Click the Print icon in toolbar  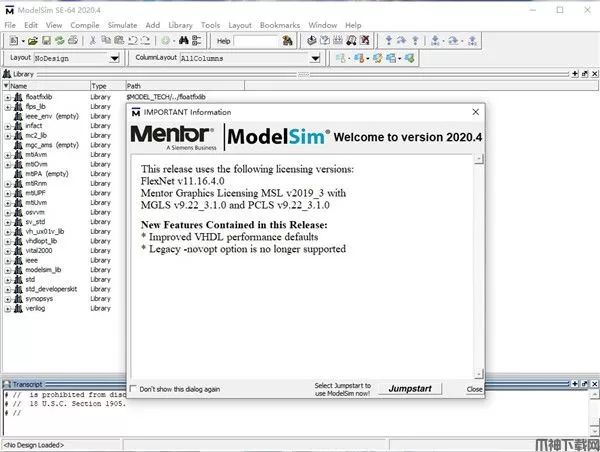click(x=73, y=40)
